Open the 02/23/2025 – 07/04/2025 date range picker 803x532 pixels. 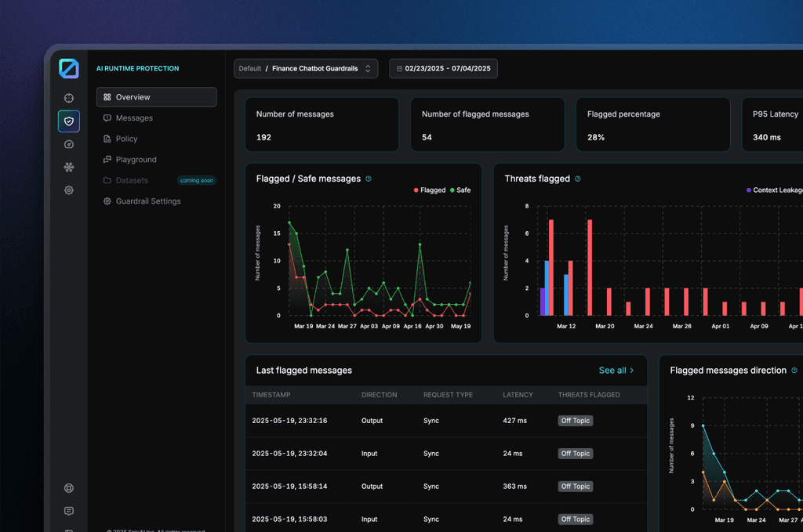click(443, 68)
